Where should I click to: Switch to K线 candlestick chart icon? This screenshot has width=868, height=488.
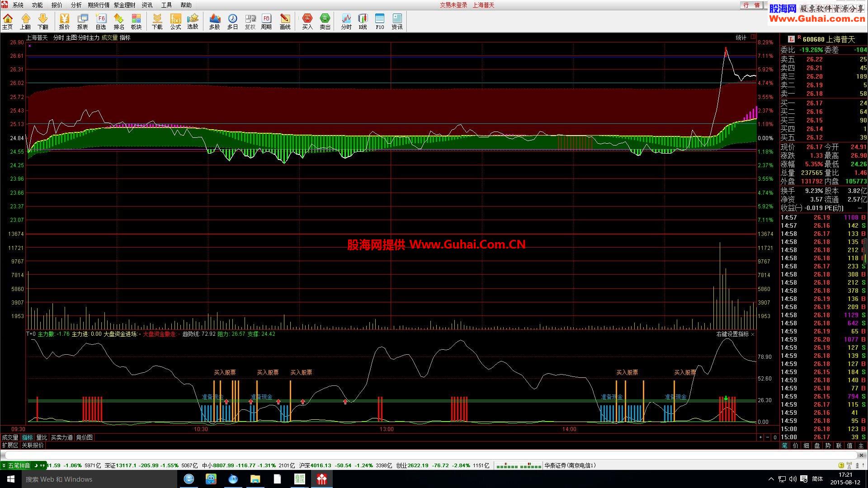click(363, 21)
